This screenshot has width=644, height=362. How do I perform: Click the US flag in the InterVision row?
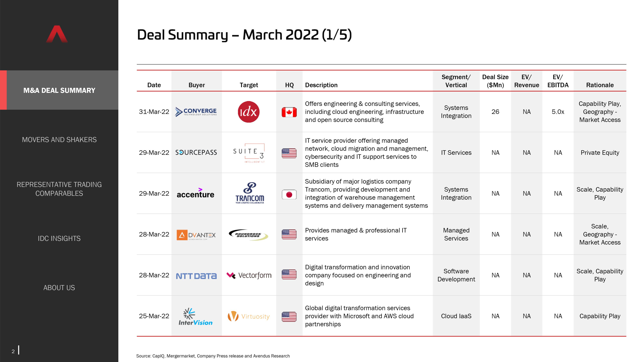tap(289, 316)
